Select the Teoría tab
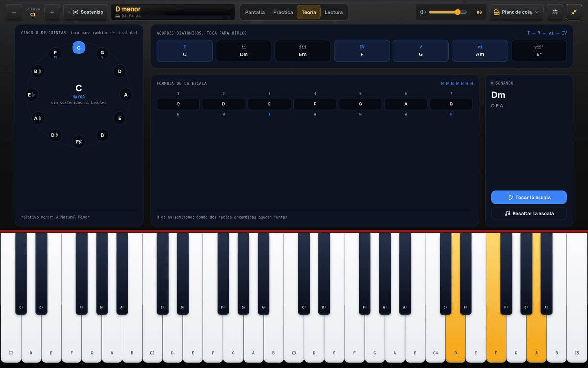The image size is (588, 368). (x=309, y=12)
